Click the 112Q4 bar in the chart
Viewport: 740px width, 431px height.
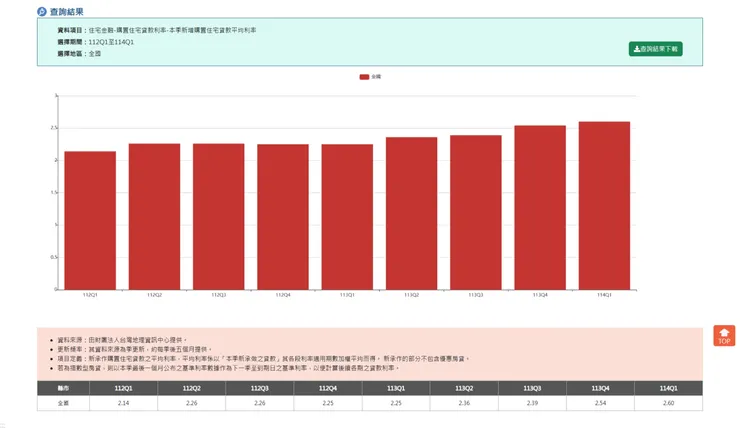[x=283, y=217]
